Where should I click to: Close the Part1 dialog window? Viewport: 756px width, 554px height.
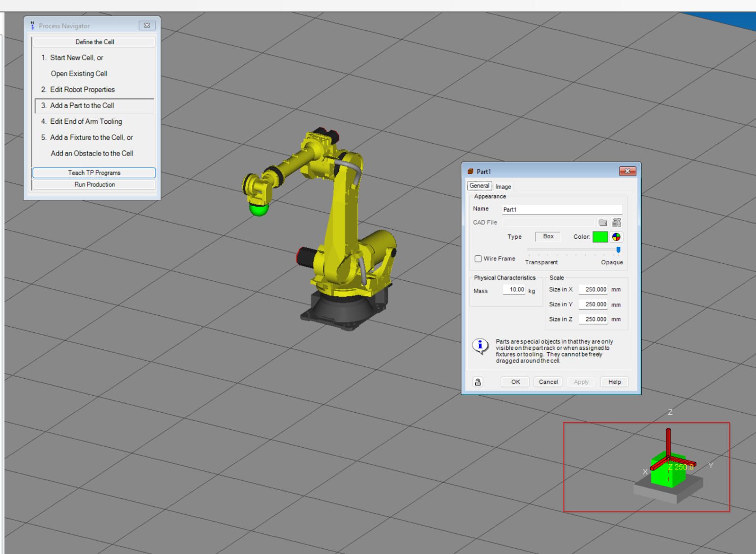pyautogui.click(x=627, y=171)
